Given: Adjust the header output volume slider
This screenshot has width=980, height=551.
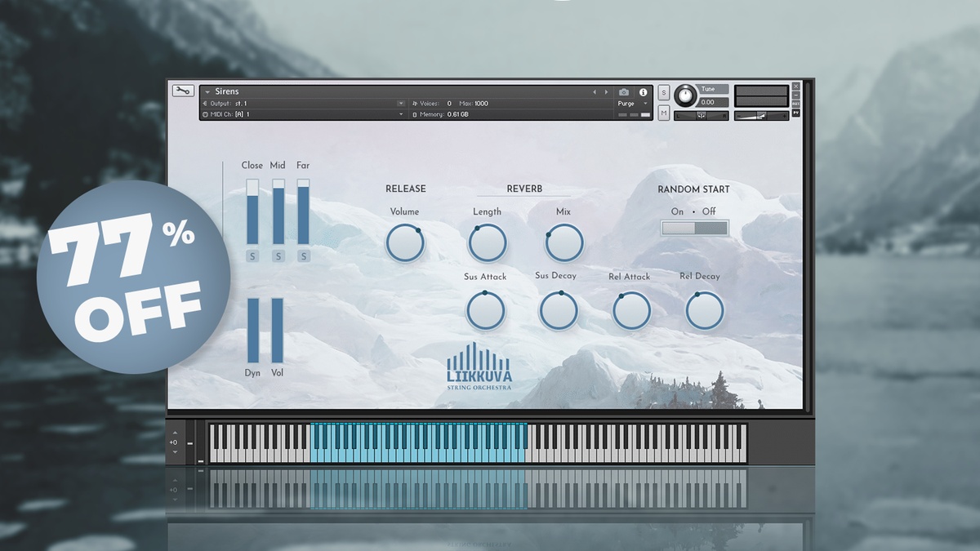Looking at the screenshot, I should coord(761,116).
